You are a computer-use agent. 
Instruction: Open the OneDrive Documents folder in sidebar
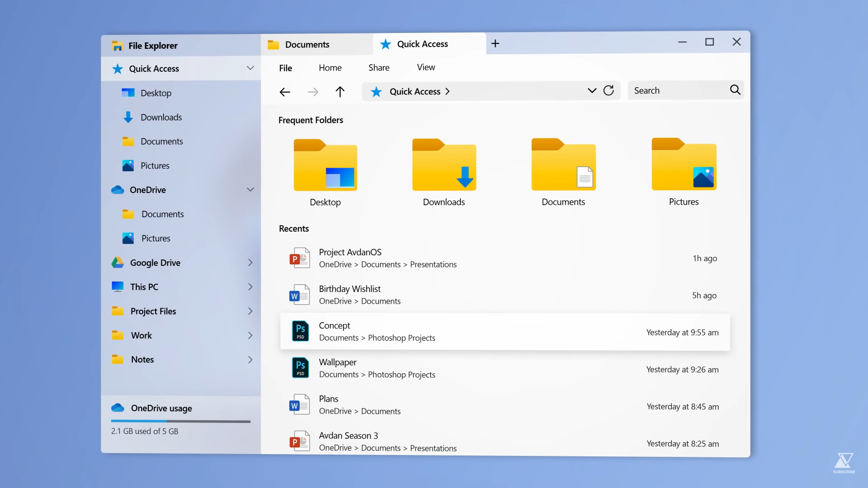(x=162, y=214)
